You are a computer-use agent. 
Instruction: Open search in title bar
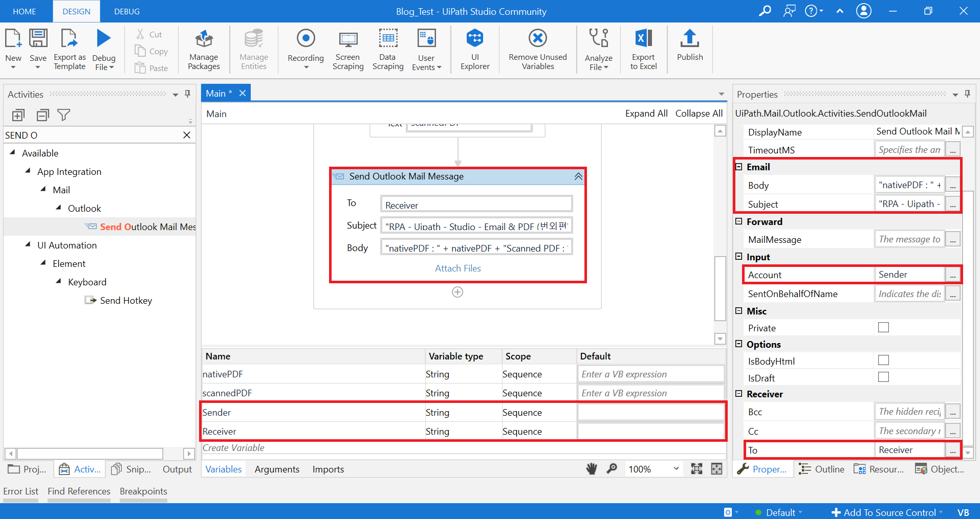point(765,11)
